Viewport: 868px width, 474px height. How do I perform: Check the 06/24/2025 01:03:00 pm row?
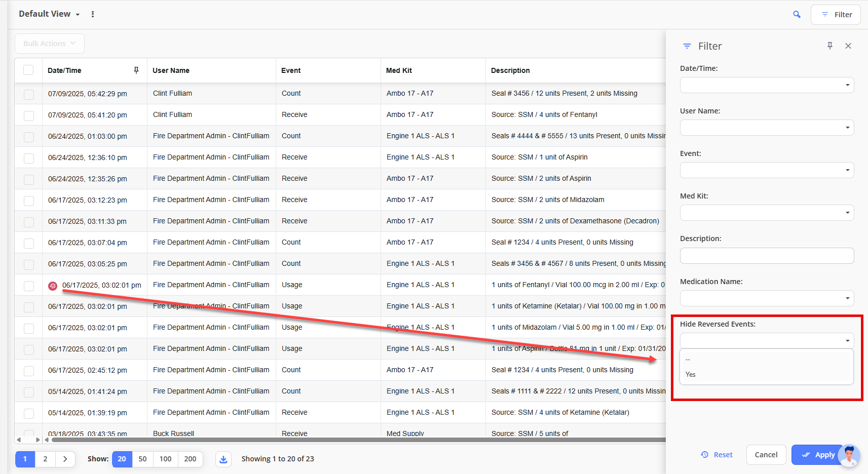[29, 137]
